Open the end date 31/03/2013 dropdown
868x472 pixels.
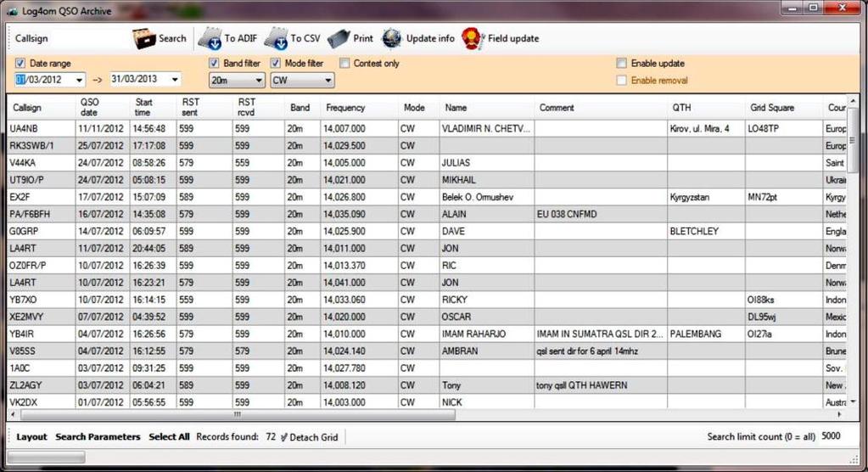coord(175,80)
